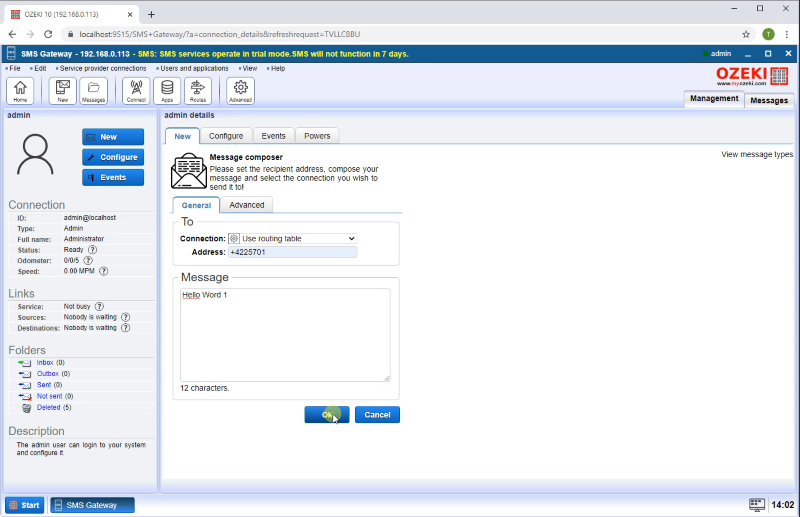Click the Cancel button
The width and height of the screenshot is (800, 517).
[377, 414]
